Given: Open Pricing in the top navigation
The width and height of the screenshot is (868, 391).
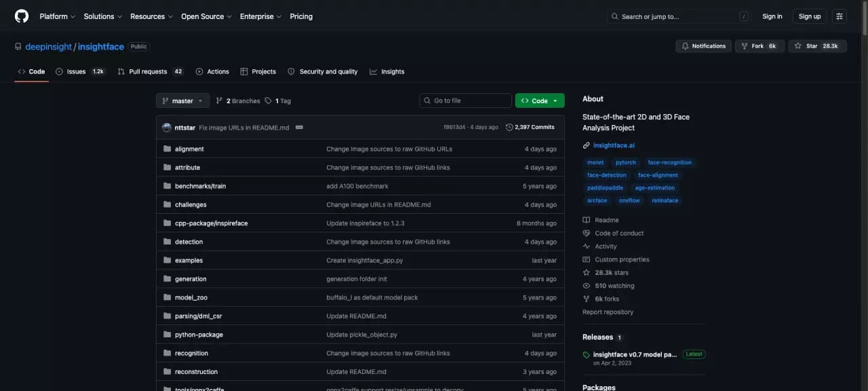Looking at the screenshot, I should (301, 16).
